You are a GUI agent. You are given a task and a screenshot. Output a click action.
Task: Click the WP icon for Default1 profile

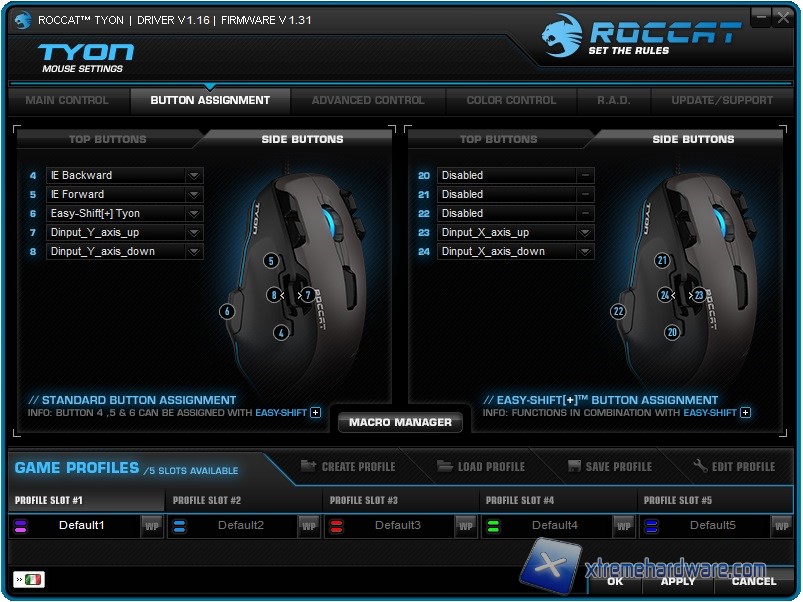point(151,526)
